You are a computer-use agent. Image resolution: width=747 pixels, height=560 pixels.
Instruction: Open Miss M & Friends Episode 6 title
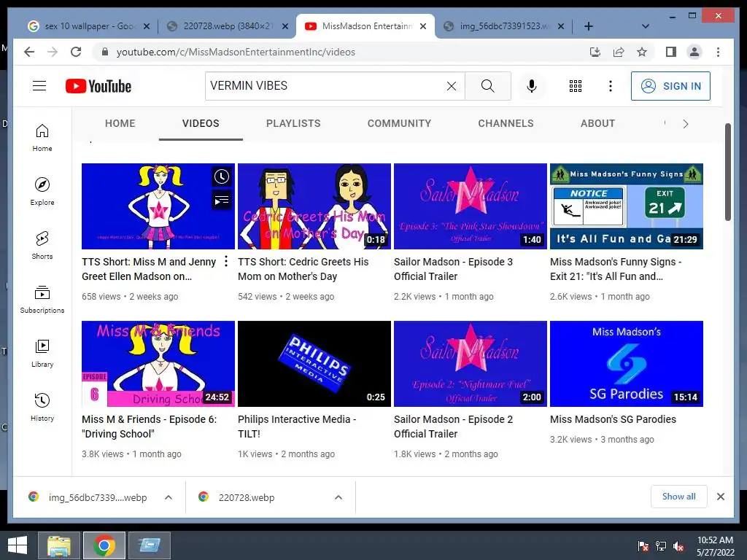click(x=149, y=427)
